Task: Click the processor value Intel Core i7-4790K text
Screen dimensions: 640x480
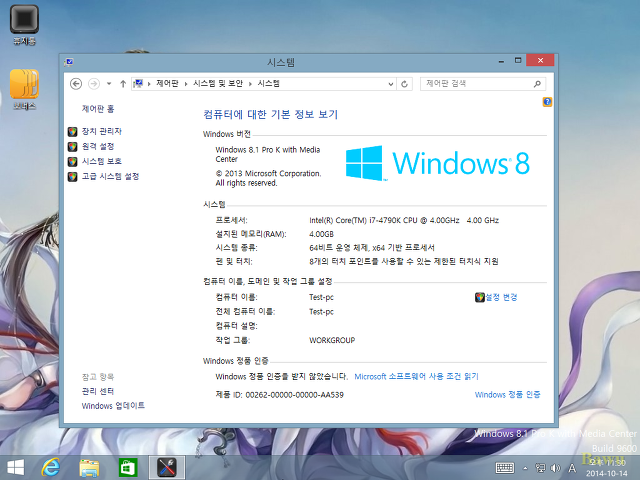Action: point(404,220)
